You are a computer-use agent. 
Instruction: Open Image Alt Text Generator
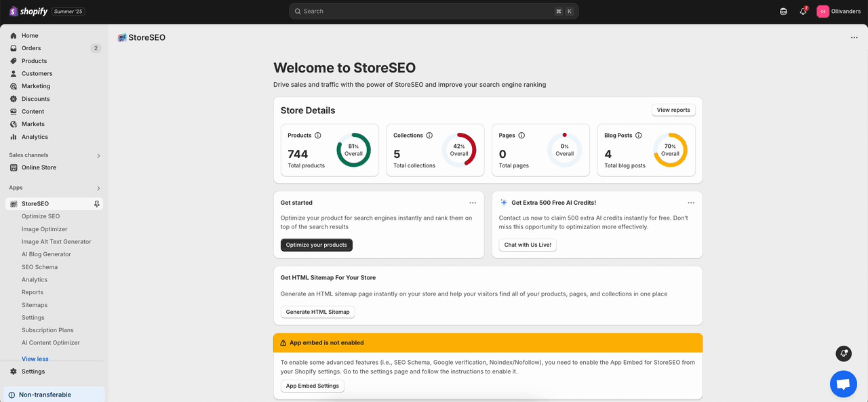56,242
